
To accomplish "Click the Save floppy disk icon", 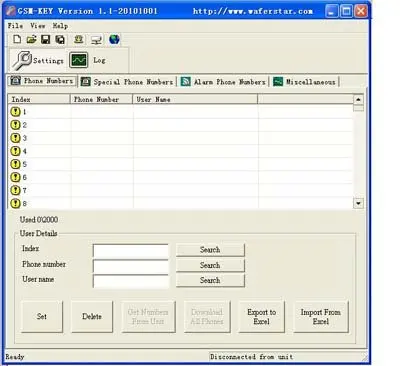I will (45, 40).
